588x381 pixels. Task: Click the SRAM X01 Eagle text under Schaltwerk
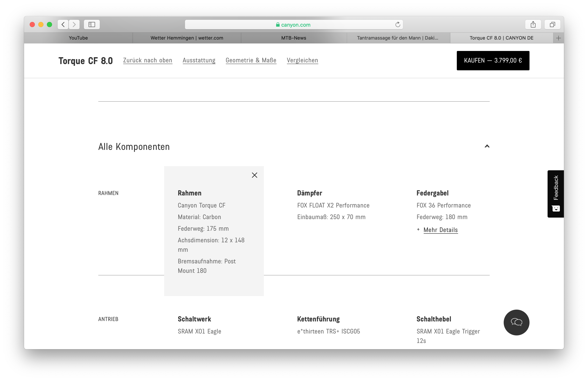(199, 331)
